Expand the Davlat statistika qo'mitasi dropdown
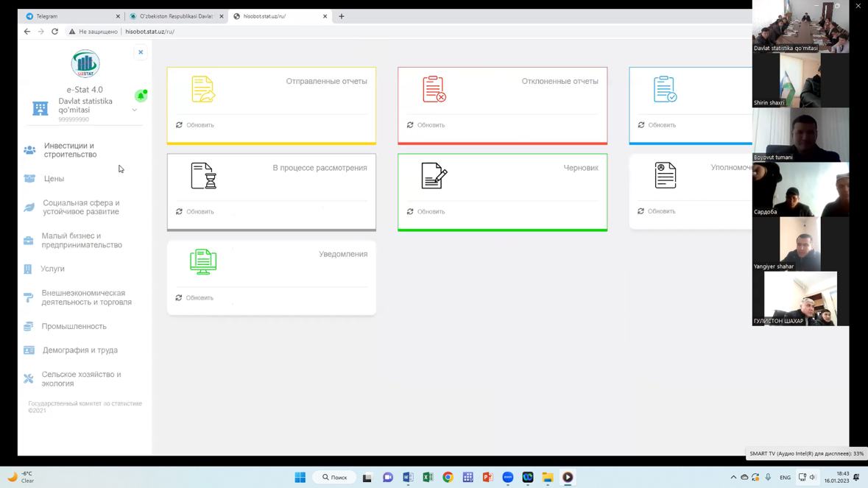The height and width of the screenshot is (488, 868). tap(134, 110)
